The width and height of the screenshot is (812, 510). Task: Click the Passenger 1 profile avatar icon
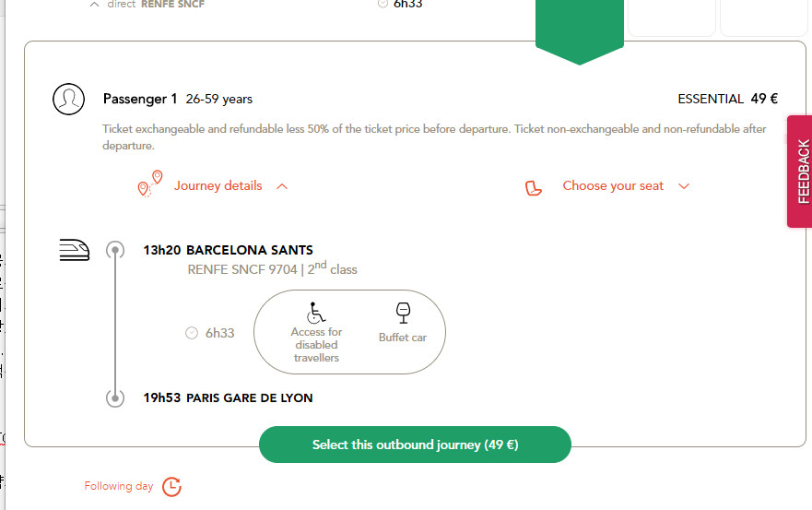[68, 99]
